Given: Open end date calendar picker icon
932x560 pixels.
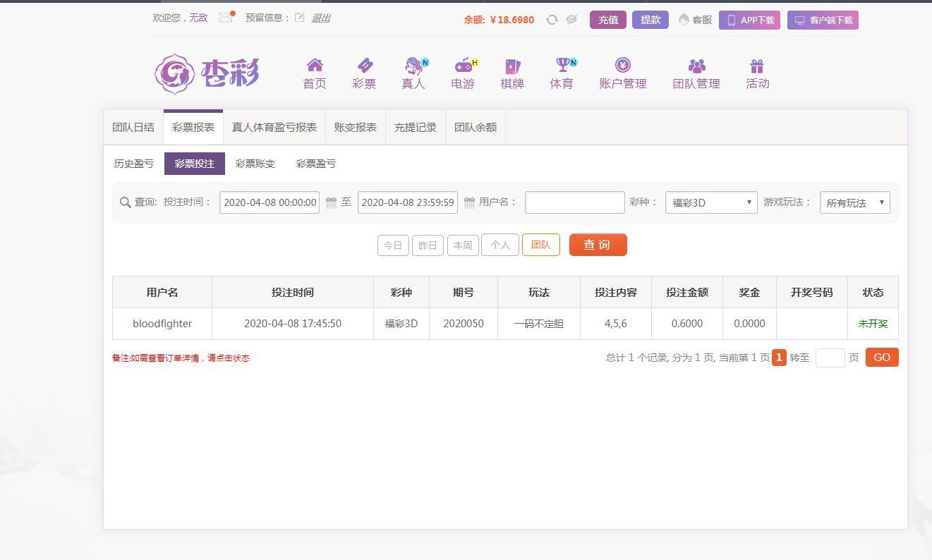Looking at the screenshot, I should (469, 202).
